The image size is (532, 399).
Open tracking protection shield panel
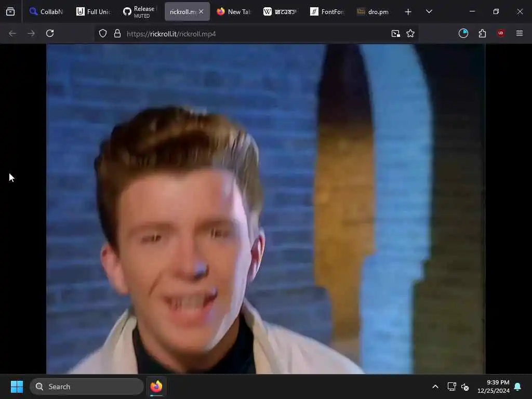pyautogui.click(x=103, y=34)
